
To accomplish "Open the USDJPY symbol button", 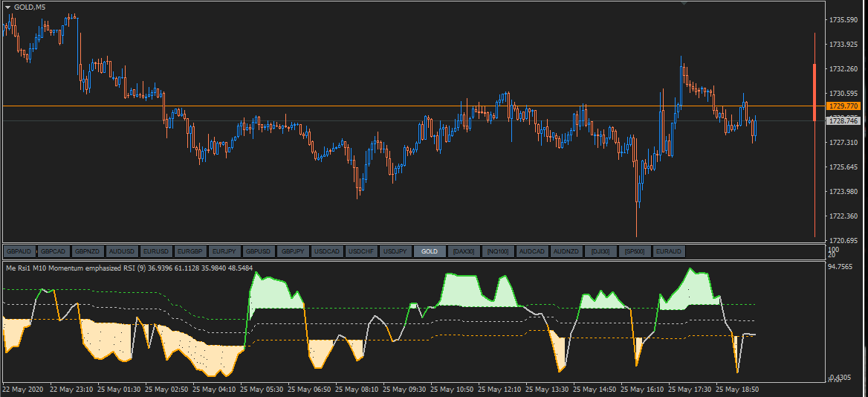I will [395, 251].
